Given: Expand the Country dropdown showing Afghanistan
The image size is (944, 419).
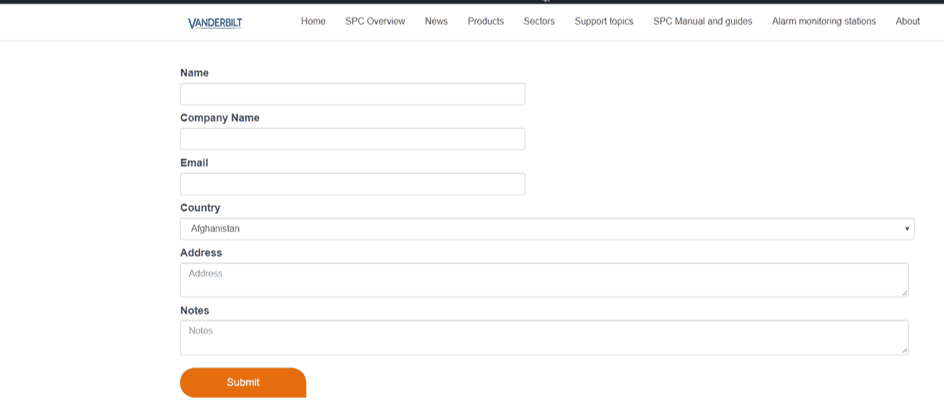Looking at the screenshot, I should (546, 229).
